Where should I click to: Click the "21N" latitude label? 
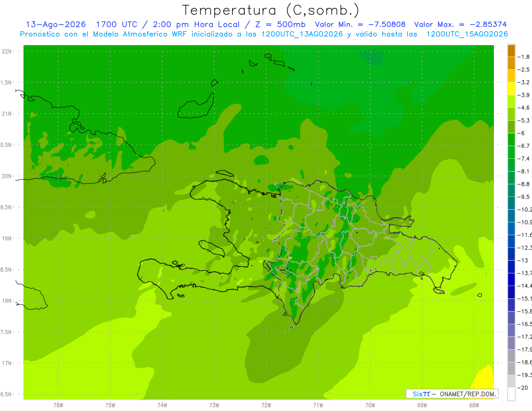point(8,114)
